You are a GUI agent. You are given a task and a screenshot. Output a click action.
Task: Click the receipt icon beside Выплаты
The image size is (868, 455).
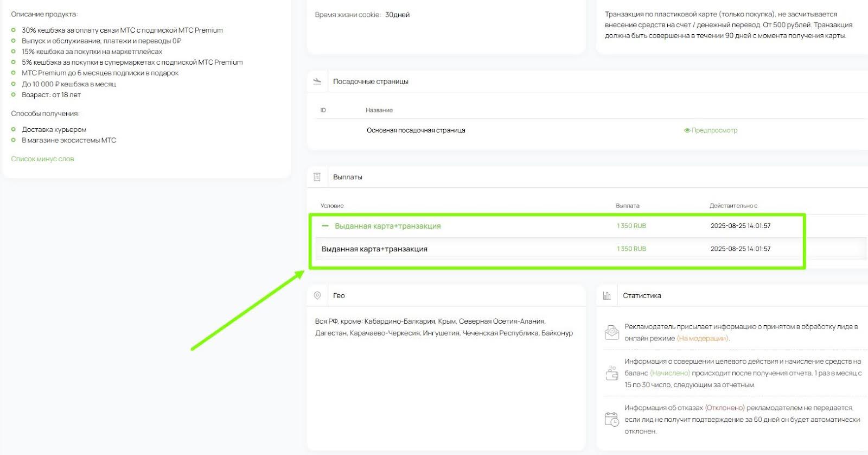(317, 177)
